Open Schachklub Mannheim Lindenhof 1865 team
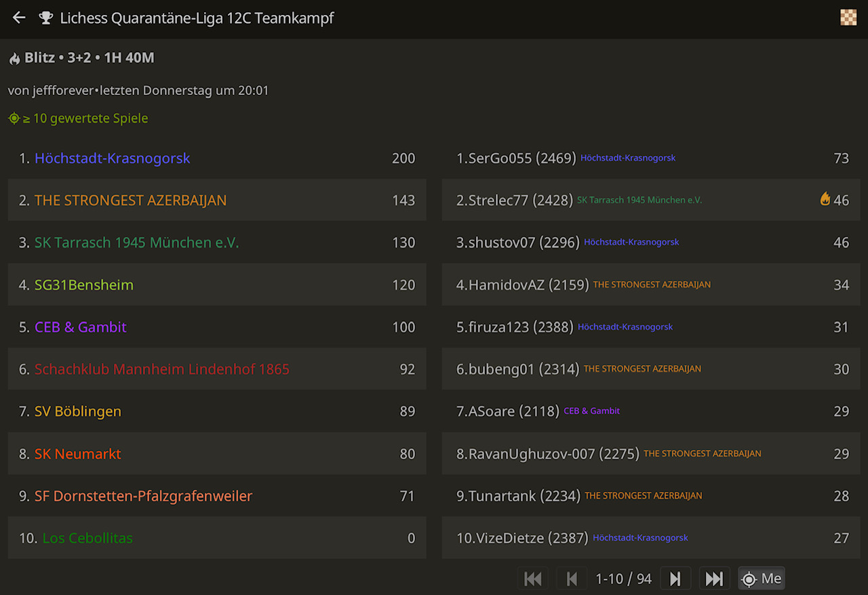Screen dimensions: 868x595 (217, 369)
